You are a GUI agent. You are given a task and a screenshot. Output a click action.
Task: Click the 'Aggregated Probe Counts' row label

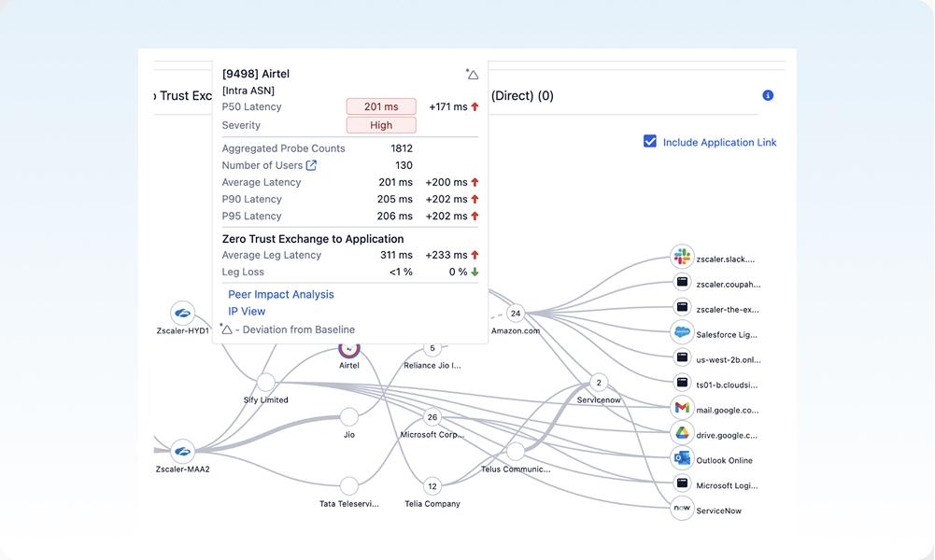click(x=283, y=148)
